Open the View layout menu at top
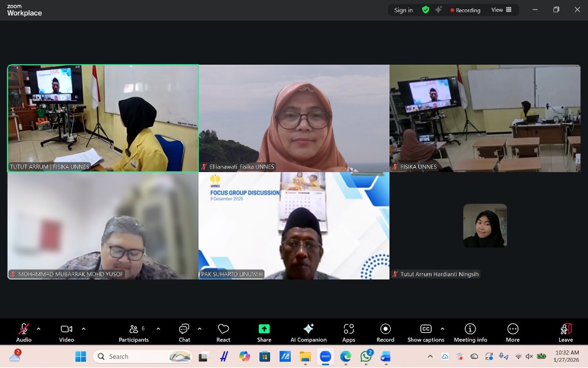The width and height of the screenshot is (588, 368). (501, 10)
